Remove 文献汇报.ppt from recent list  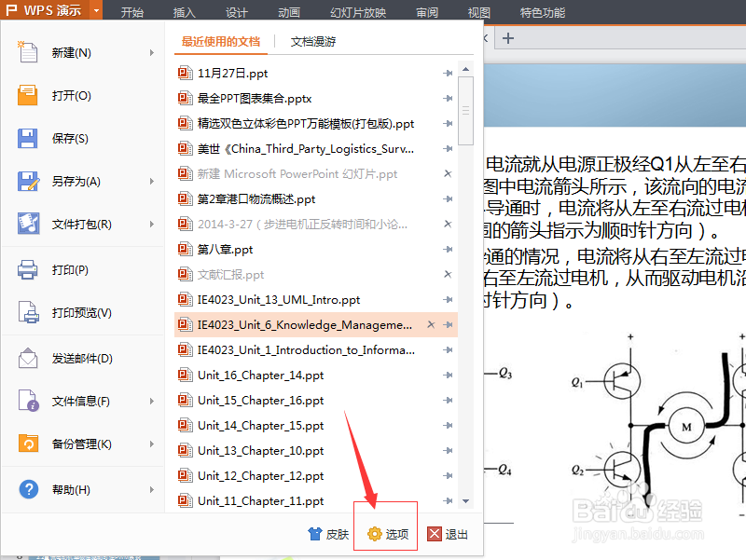coord(448,274)
